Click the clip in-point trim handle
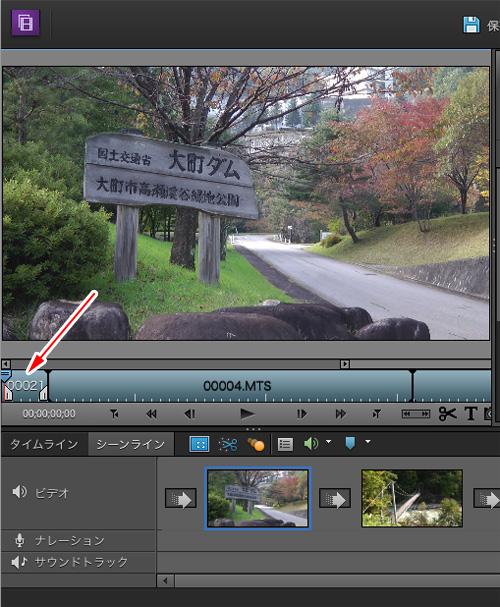The height and width of the screenshot is (607, 500). coord(8,394)
